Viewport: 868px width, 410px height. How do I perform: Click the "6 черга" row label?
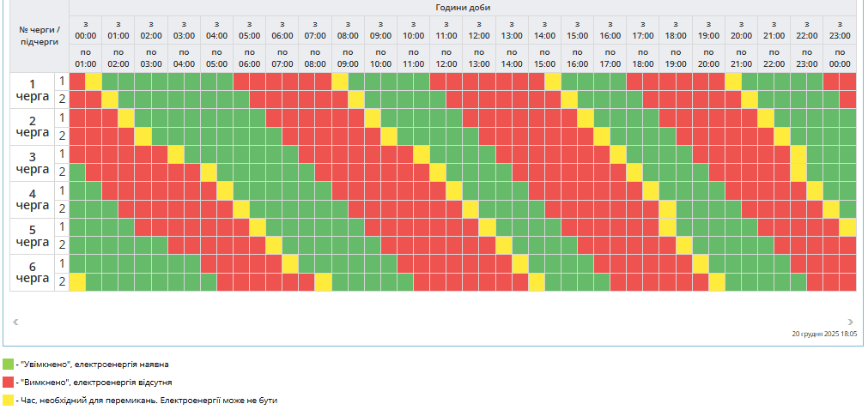point(33,272)
